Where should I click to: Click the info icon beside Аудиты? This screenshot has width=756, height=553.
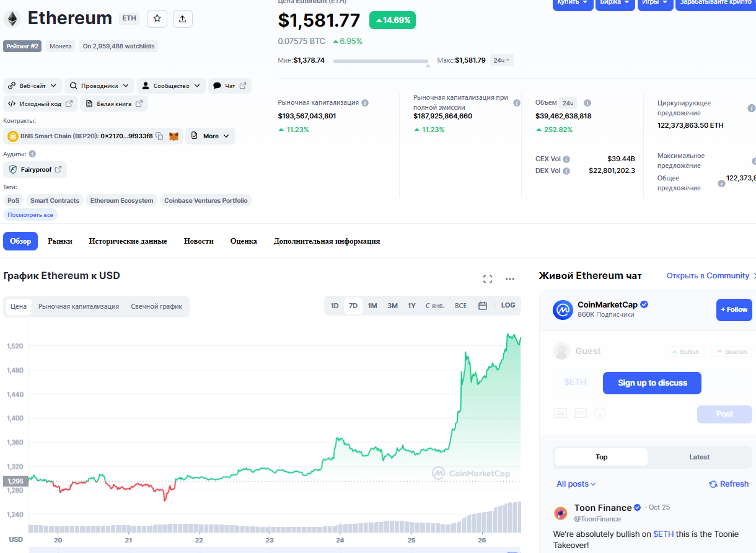point(32,154)
